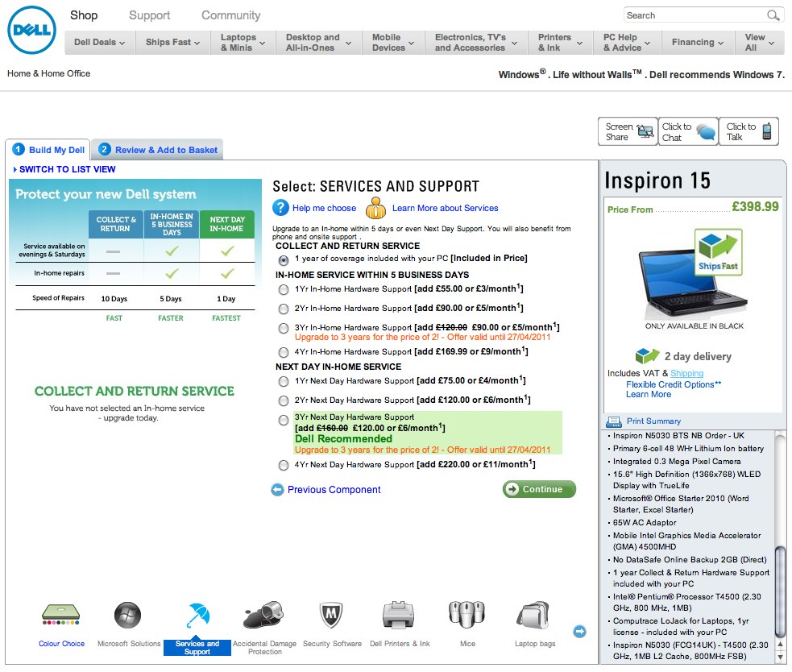The width and height of the screenshot is (792, 672).
Task: Choose the Mice category icon
Action: pyautogui.click(x=466, y=616)
